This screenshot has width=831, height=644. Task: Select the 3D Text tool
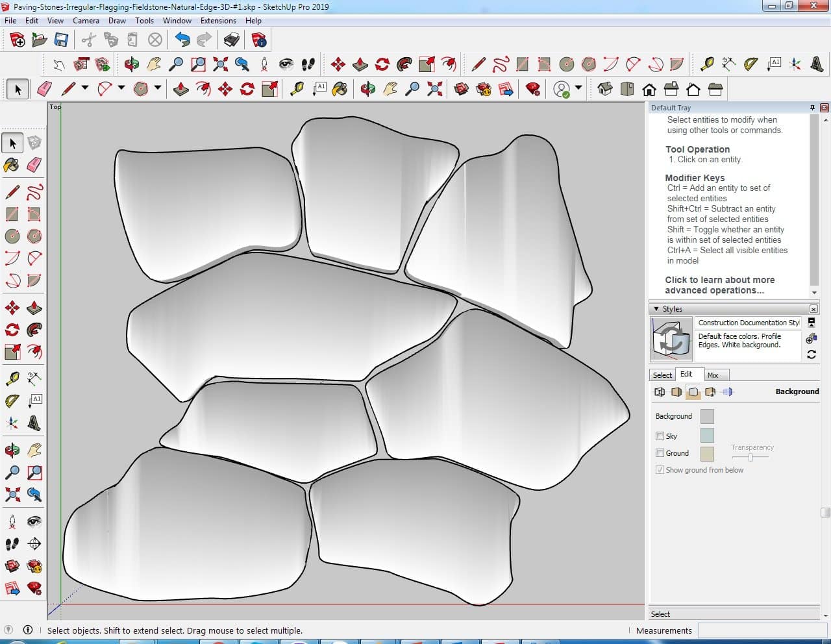[x=817, y=64]
